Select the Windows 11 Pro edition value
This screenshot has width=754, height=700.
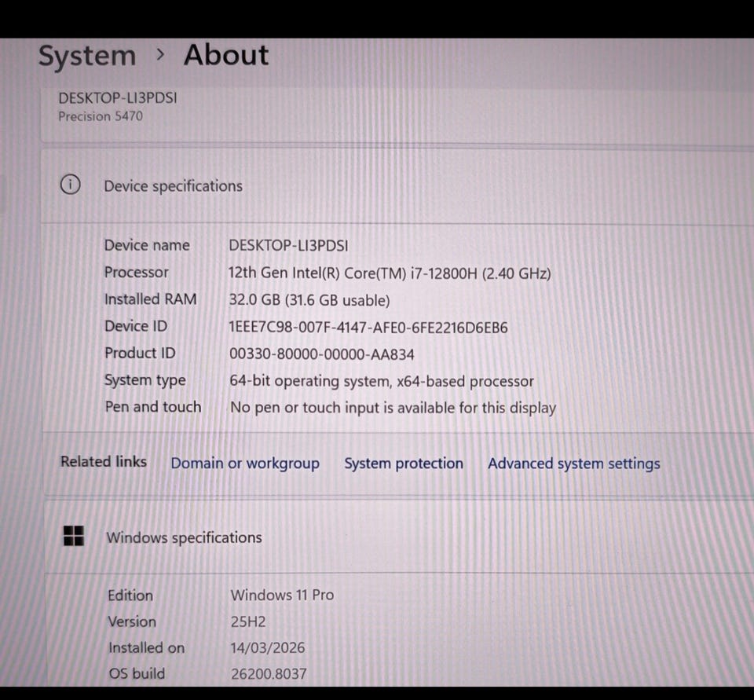[x=282, y=596]
